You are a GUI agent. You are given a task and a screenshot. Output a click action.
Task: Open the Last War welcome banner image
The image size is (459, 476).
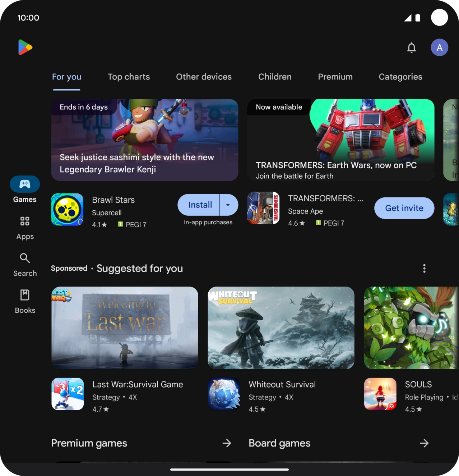pyautogui.click(x=125, y=328)
